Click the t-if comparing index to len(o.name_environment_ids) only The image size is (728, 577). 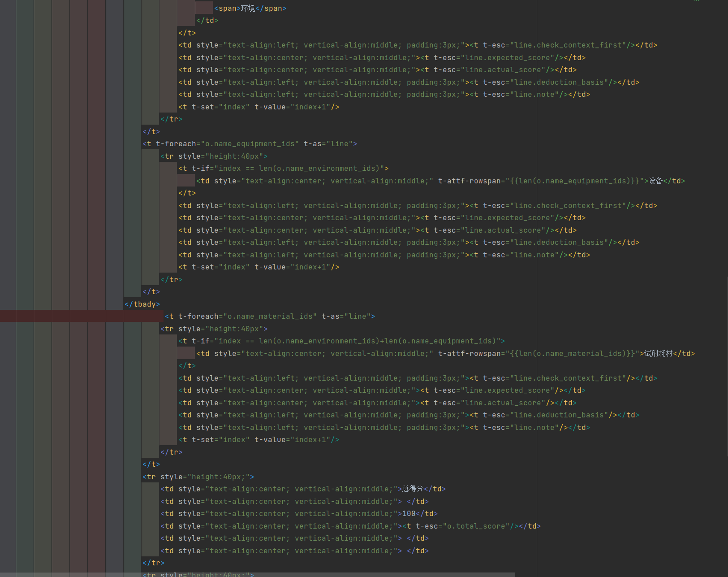pos(284,169)
